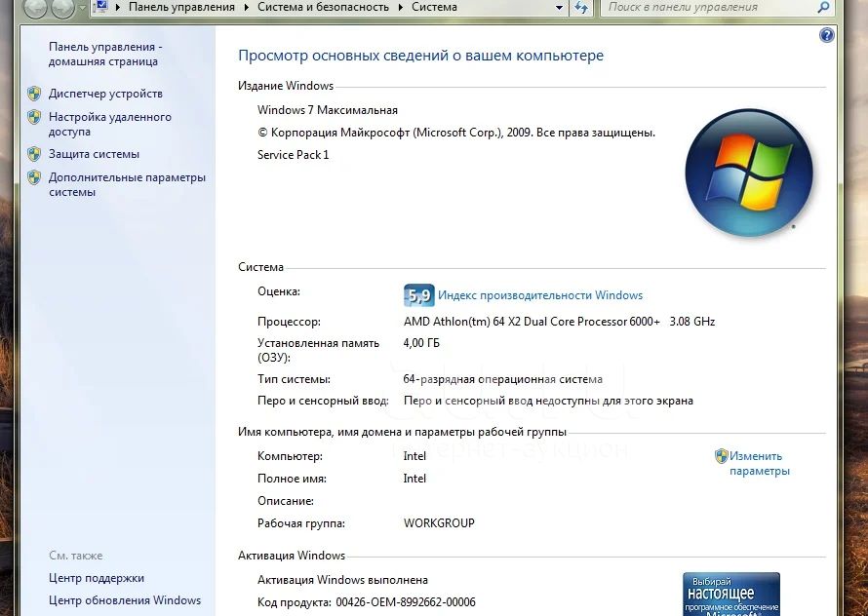Screen dimensions: 868x616
Task: Click the Установленная память (ОЗУ) label
Action: pos(318,350)
